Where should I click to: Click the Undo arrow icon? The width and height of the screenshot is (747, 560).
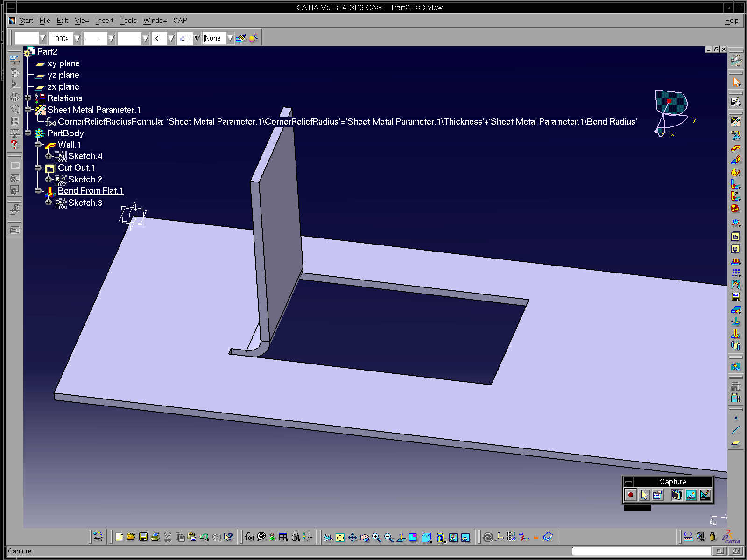click(204, 537)
